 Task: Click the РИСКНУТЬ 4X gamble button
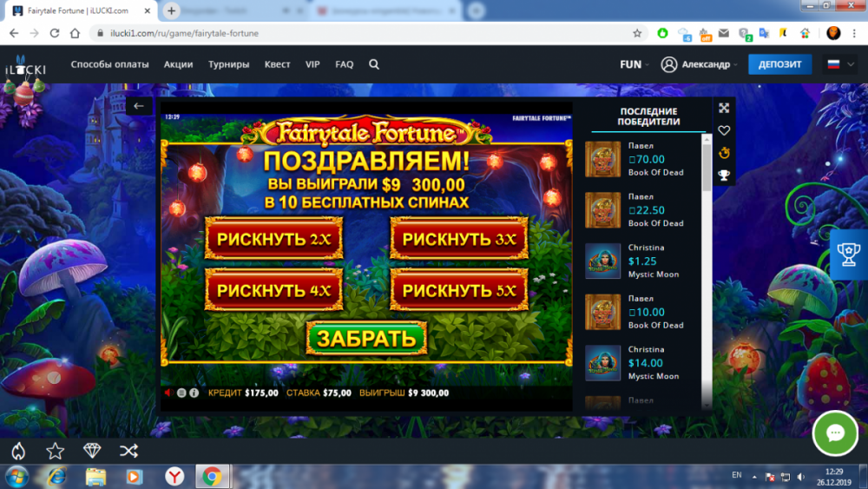274,290
